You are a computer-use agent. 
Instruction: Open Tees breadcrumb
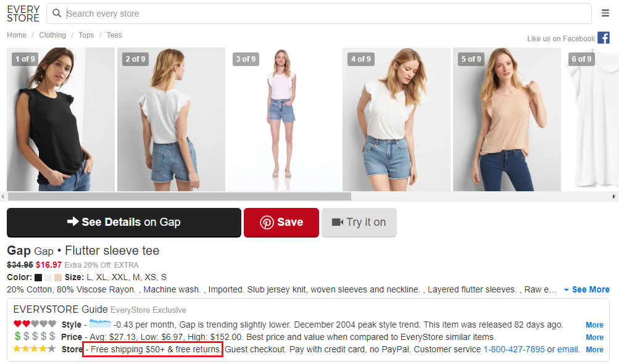(114, 35)
